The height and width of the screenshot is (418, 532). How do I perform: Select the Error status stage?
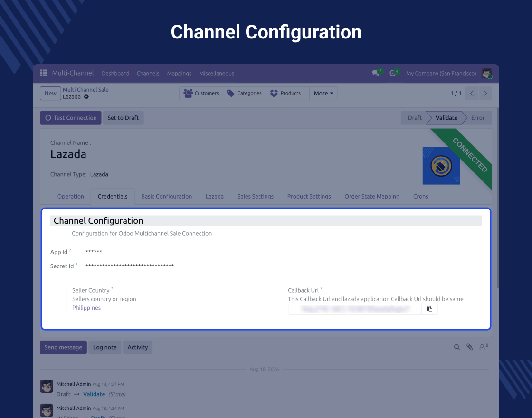click(x=478, y=118)
